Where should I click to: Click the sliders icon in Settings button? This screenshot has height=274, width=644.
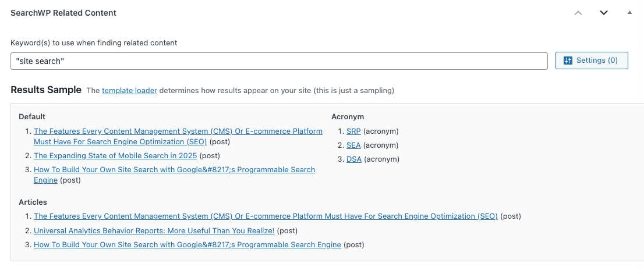click(568, 61)
